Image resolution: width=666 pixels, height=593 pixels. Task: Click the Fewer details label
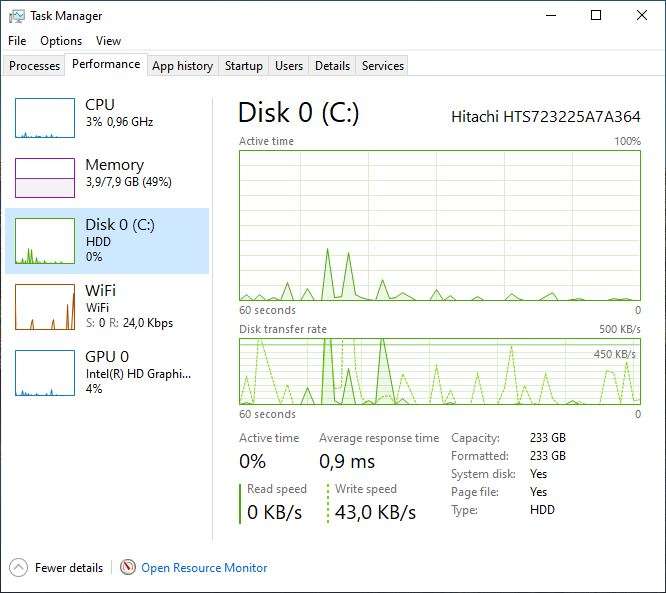point(69,568)
